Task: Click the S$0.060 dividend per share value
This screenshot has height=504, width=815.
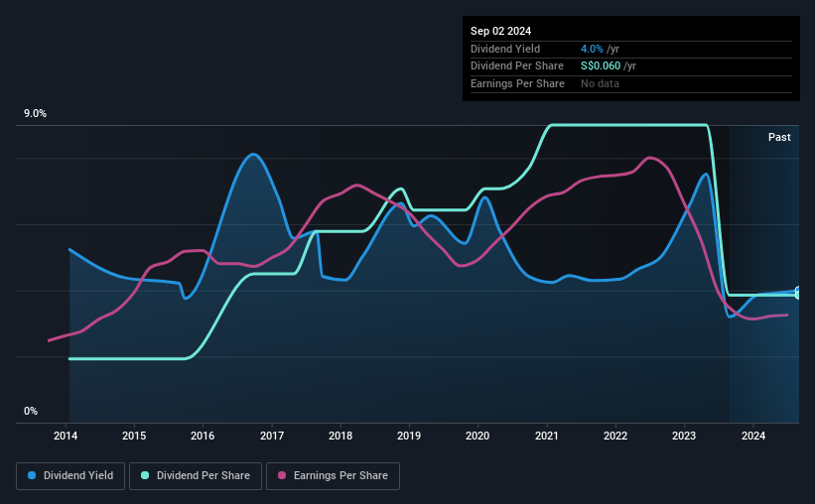Action: (x=601, y=66)
